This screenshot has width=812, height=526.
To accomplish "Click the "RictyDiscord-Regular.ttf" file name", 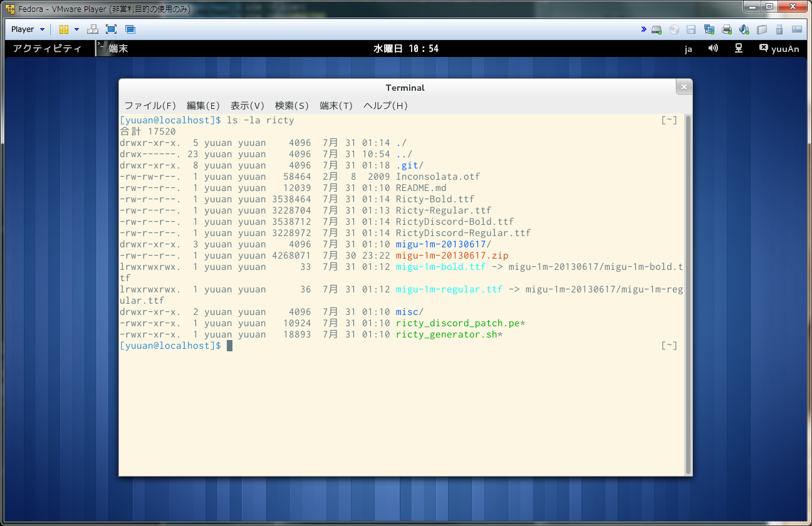I will click(463, 233).
